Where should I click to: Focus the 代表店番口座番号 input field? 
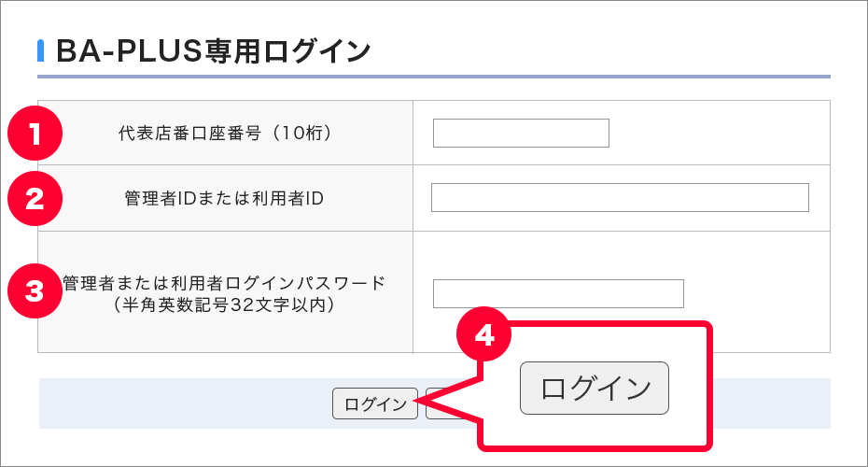click(521, 133)
